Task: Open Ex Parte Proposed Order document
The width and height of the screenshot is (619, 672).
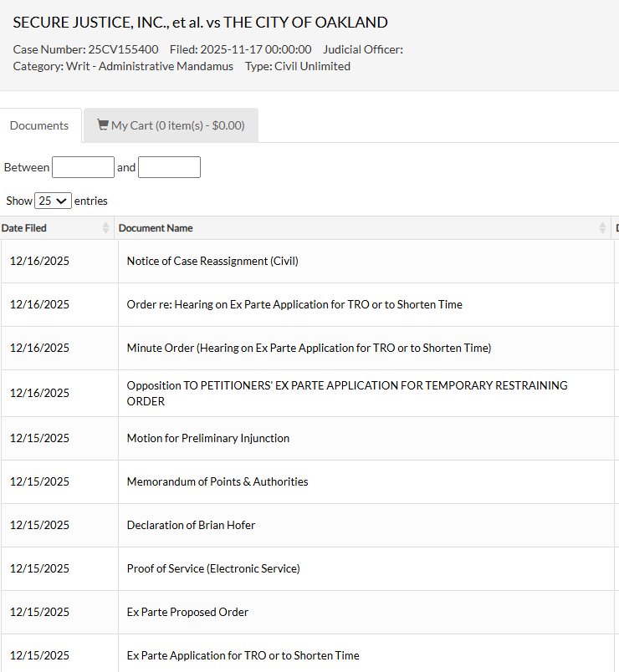Action: click(x=187, y=612)
